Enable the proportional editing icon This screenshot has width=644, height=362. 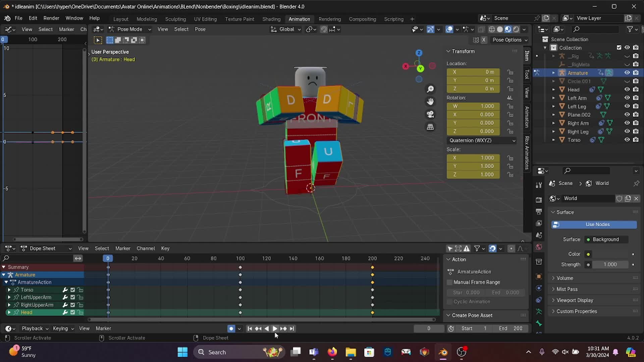coord(332,29)
